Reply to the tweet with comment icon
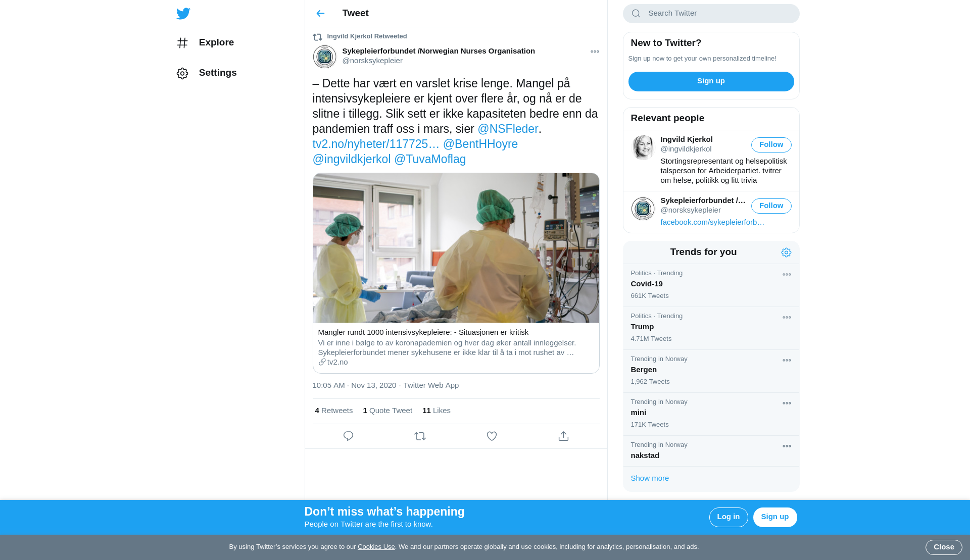 (x=348, y=436)
